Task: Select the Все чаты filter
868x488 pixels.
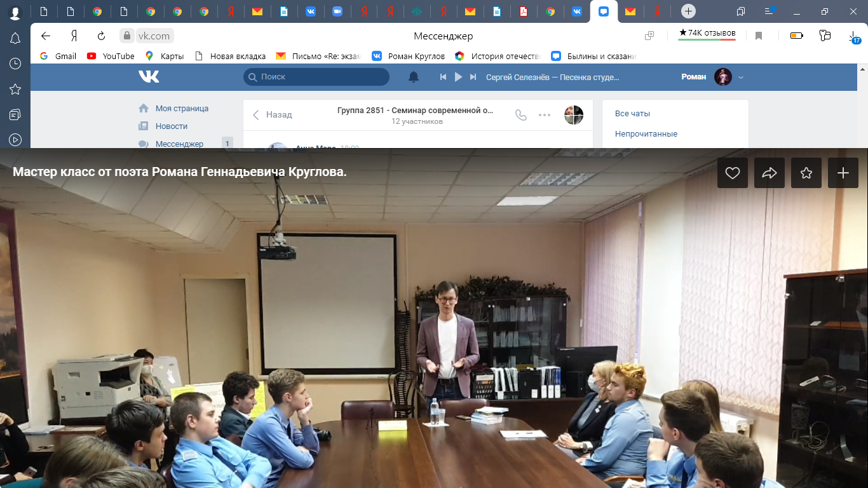Action: [x=632, y=114]
